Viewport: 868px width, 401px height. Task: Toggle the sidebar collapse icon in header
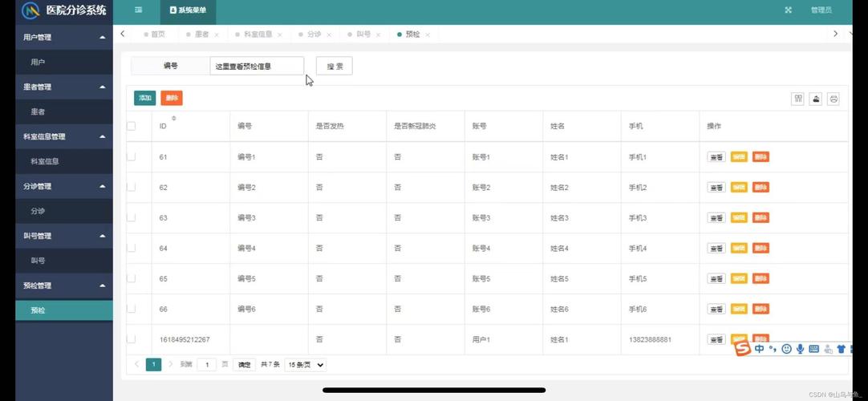tap(139, 10)
